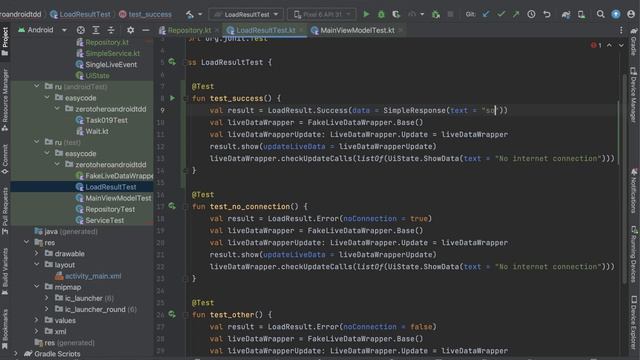Collapse the ru (androidTest) folder

[37, 86]
